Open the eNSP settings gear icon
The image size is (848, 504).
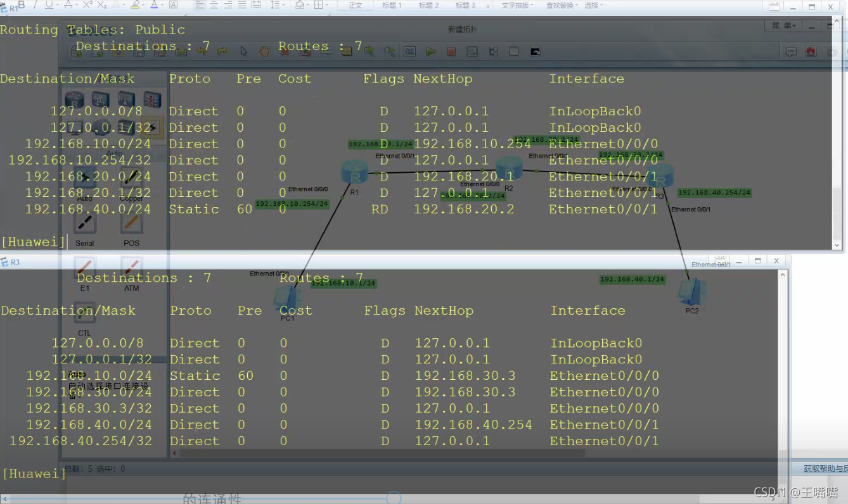(833, 52)
